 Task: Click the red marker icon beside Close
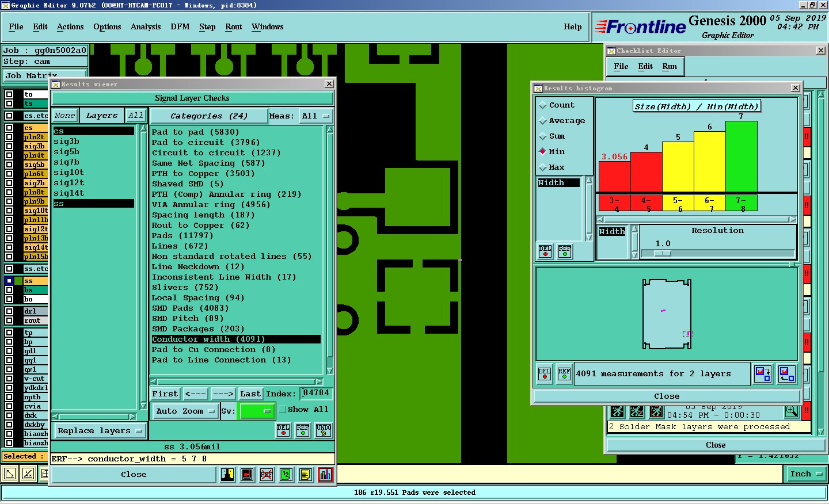247,475
